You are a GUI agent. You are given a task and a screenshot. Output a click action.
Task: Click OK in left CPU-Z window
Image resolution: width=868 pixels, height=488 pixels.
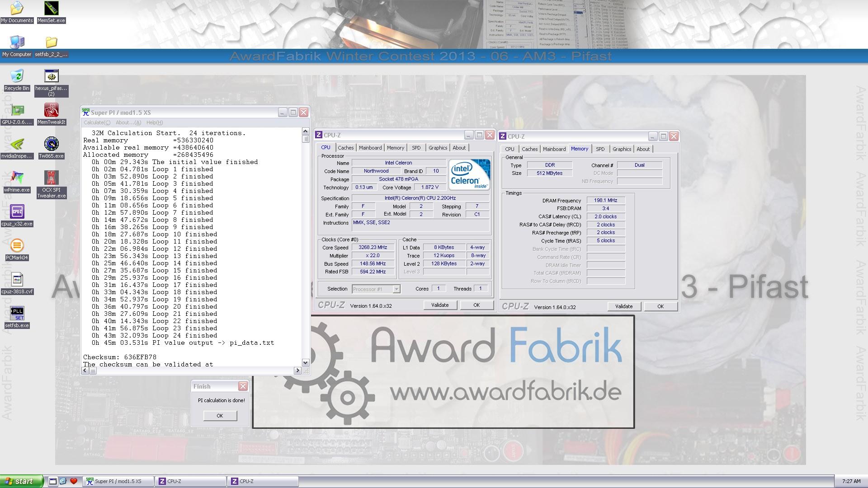pyautogui.click(x=476, y=305)
